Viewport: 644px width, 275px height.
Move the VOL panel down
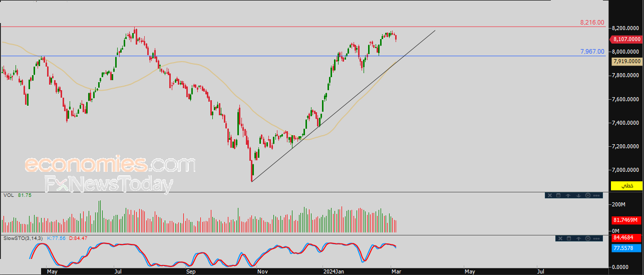578,195
